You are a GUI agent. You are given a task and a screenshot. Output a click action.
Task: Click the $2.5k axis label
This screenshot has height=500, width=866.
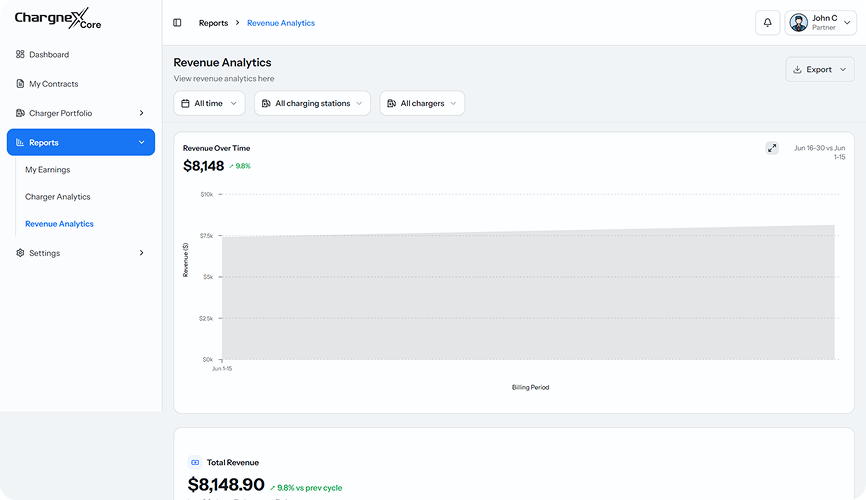pos(206,318)
